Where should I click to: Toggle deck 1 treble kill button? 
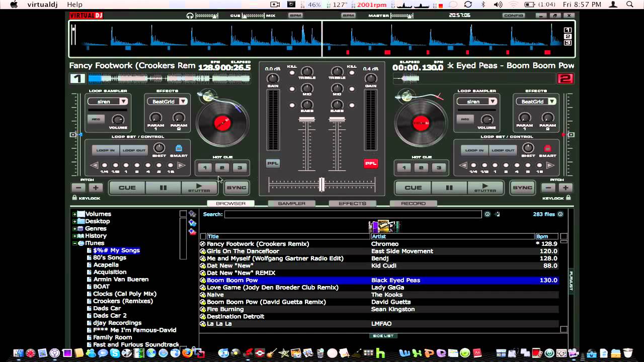[292, 73]
